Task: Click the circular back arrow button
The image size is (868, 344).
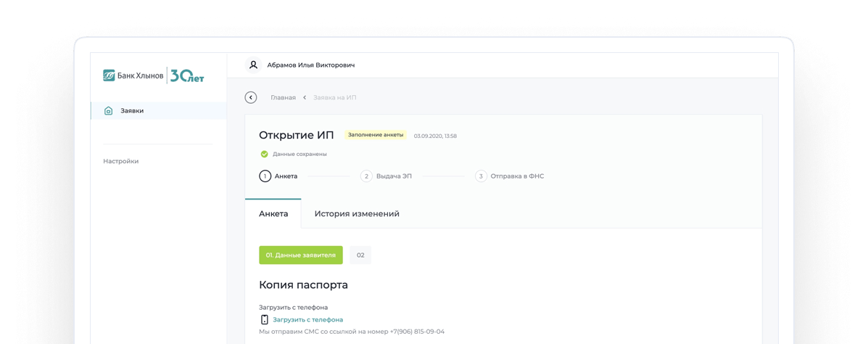Action: coord(251,97)
